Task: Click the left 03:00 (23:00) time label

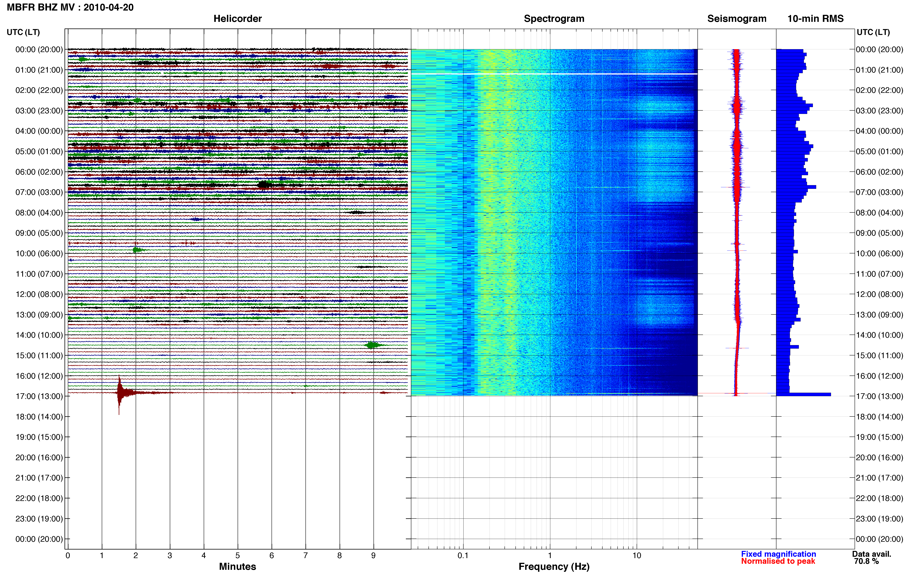Action: (39, 111)
